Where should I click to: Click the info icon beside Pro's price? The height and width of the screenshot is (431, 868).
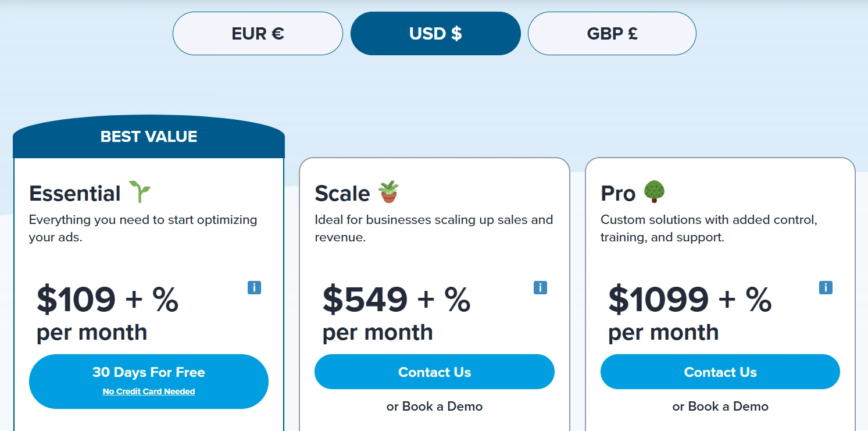coord(826,287)
